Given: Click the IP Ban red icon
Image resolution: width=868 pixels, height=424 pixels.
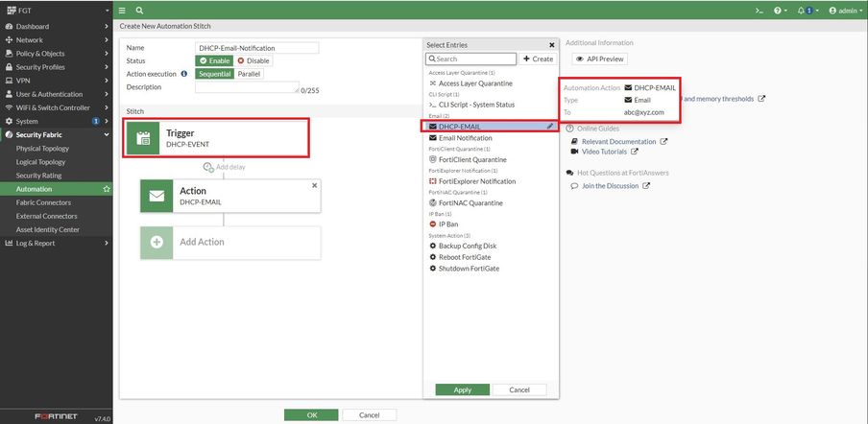Looking at the screenshot, I should 433,224.
